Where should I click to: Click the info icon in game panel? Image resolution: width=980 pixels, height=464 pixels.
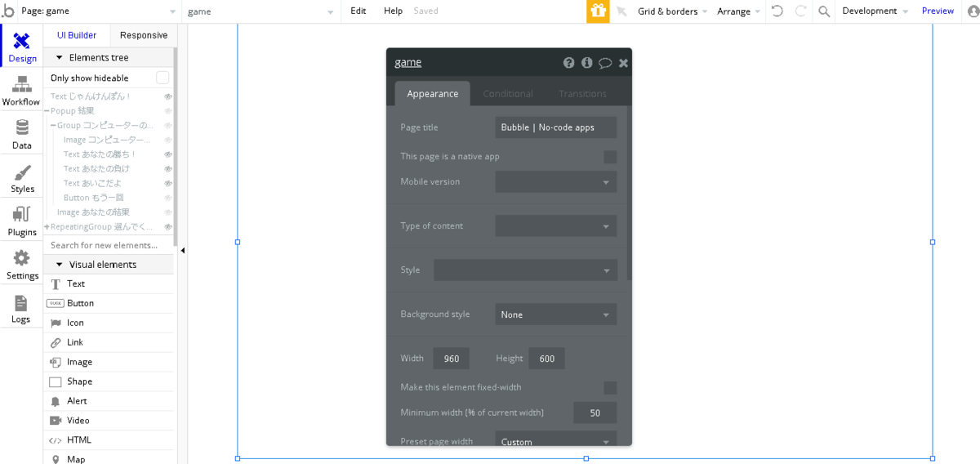586,62
